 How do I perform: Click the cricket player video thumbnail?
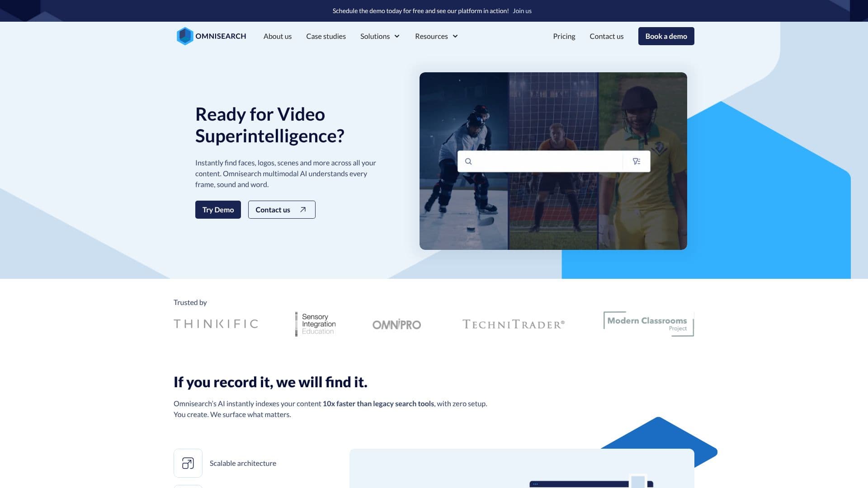pyautogui.click(x=643, y=161)
